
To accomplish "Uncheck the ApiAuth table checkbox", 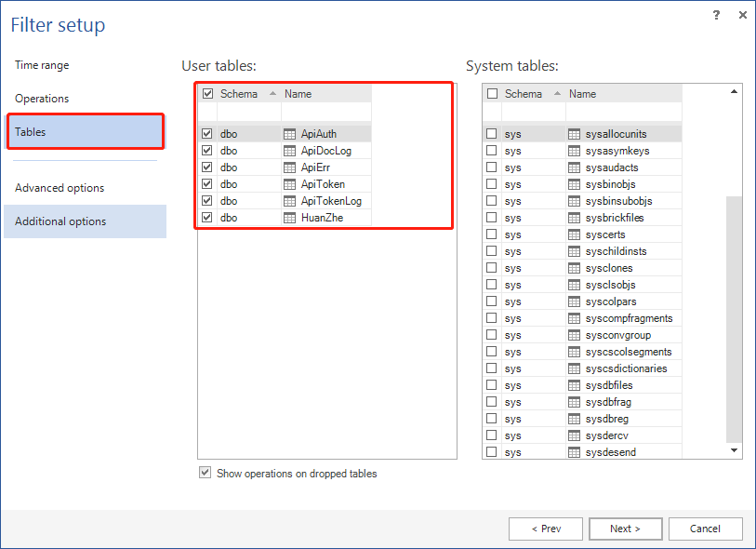I will click(206, 134).
